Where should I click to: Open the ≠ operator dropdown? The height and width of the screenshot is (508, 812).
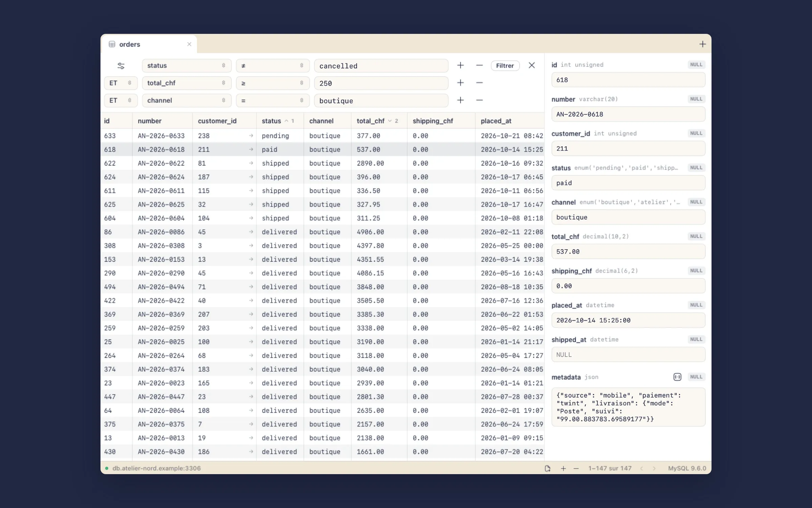(x=273, y=65)
